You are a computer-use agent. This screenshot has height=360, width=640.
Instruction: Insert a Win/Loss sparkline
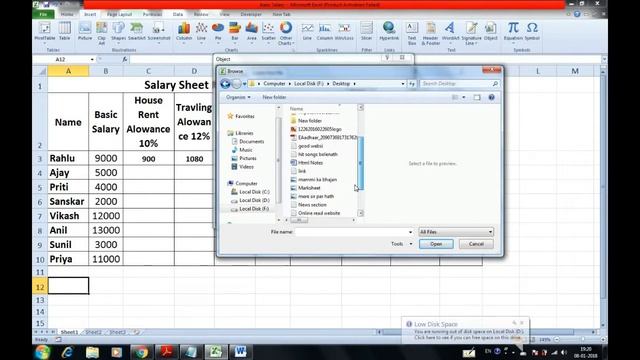click(344, 31)
